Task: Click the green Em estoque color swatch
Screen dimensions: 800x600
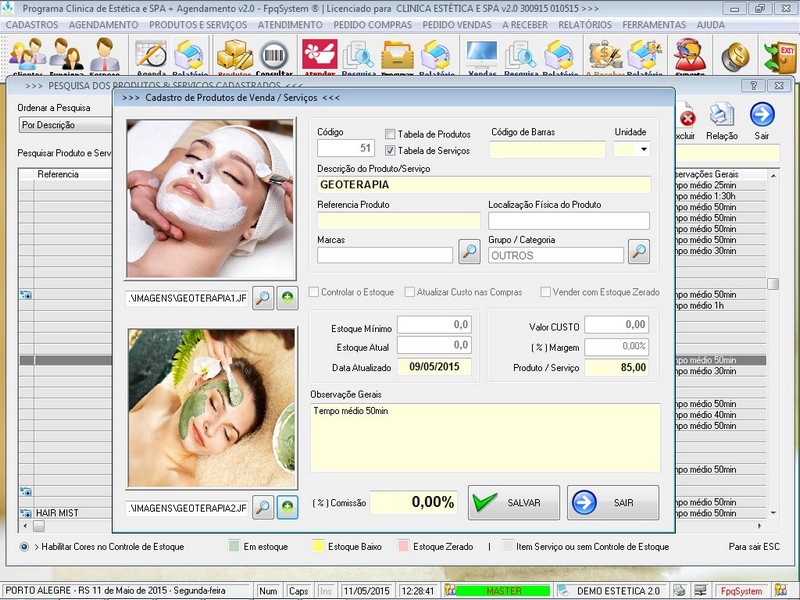Action: click(234, 547)
